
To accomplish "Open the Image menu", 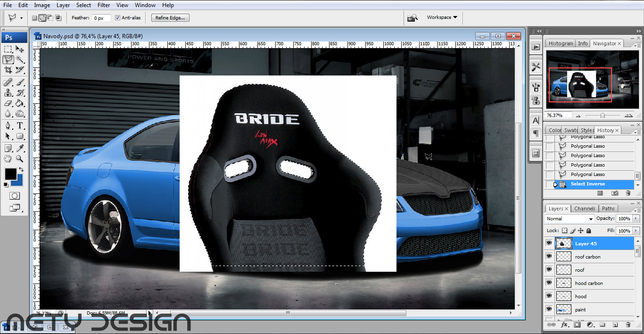I will [42, 5].
